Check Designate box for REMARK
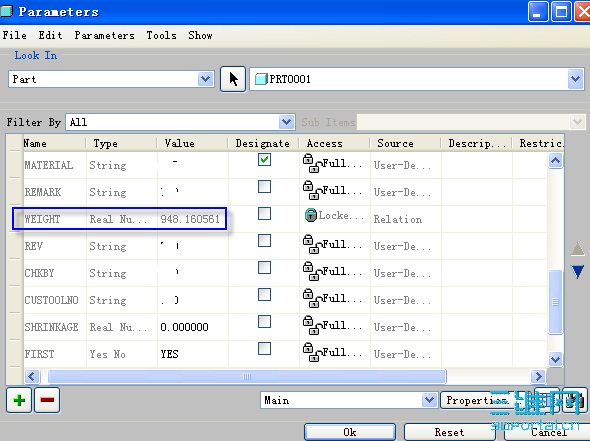Image resolution: width=590 pixels, height=441 pixels. [x=265, y=187]
